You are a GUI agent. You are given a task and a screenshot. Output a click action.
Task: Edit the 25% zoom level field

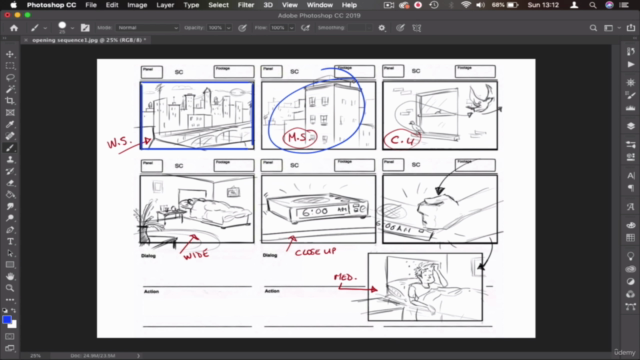(36, 356)
